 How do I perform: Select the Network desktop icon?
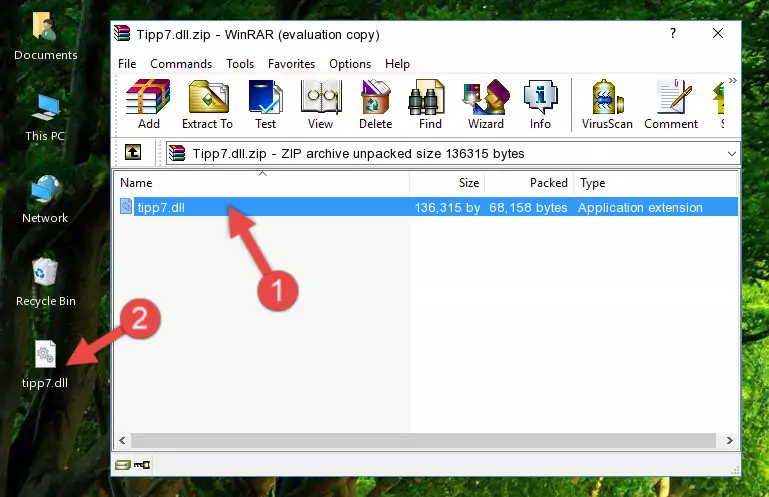click(x=45, y=199)
